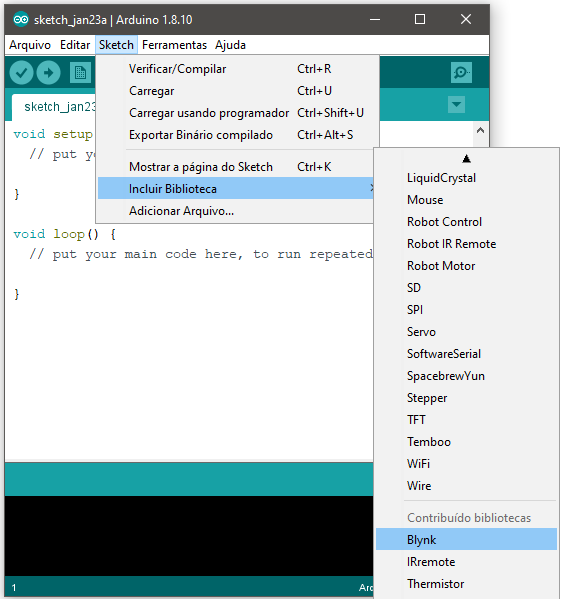Select the Servo library
Image resolution: width=564 pixels, height=599 pixels.
tap(466, 332)
